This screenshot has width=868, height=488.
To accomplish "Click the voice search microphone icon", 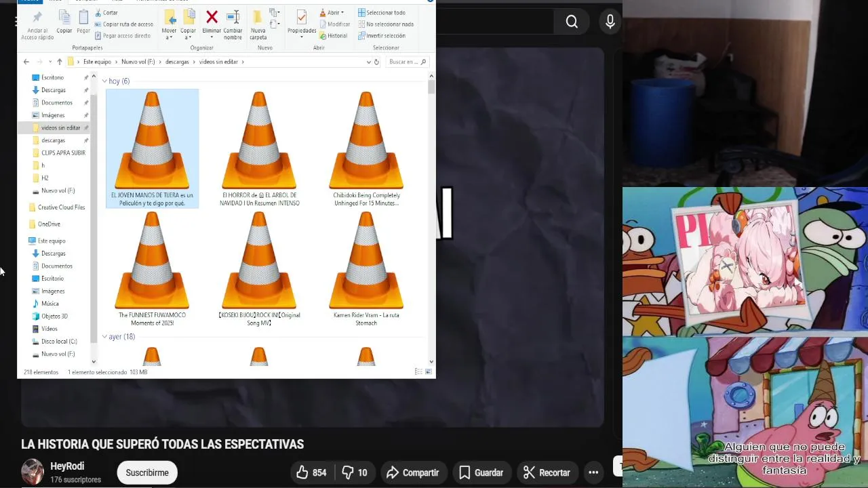I will click(x=610, y=22).
